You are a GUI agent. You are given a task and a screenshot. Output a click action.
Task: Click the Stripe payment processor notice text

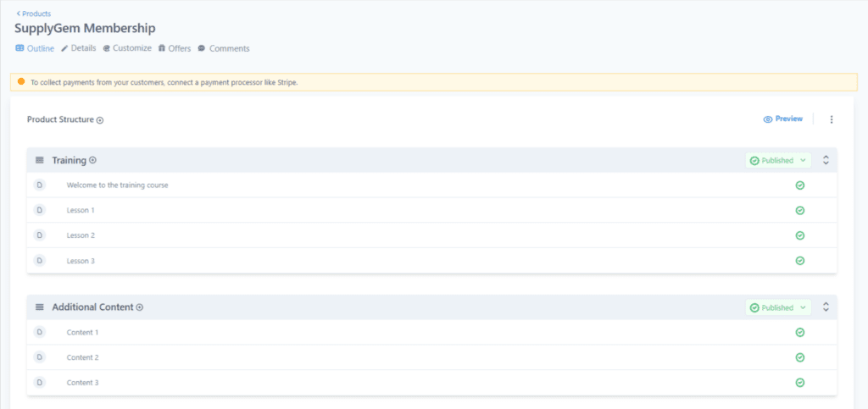[164, 82]
